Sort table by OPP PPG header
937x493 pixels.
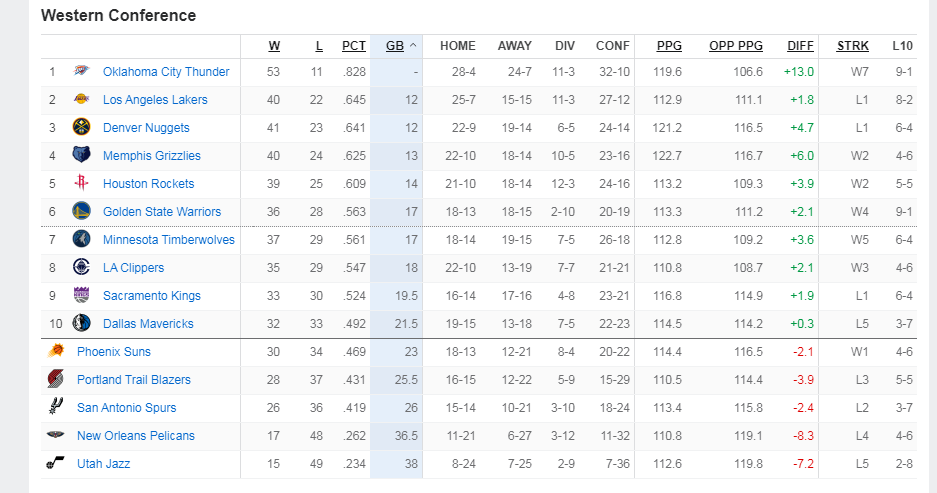pyautogui.click(x=736, y=46)
